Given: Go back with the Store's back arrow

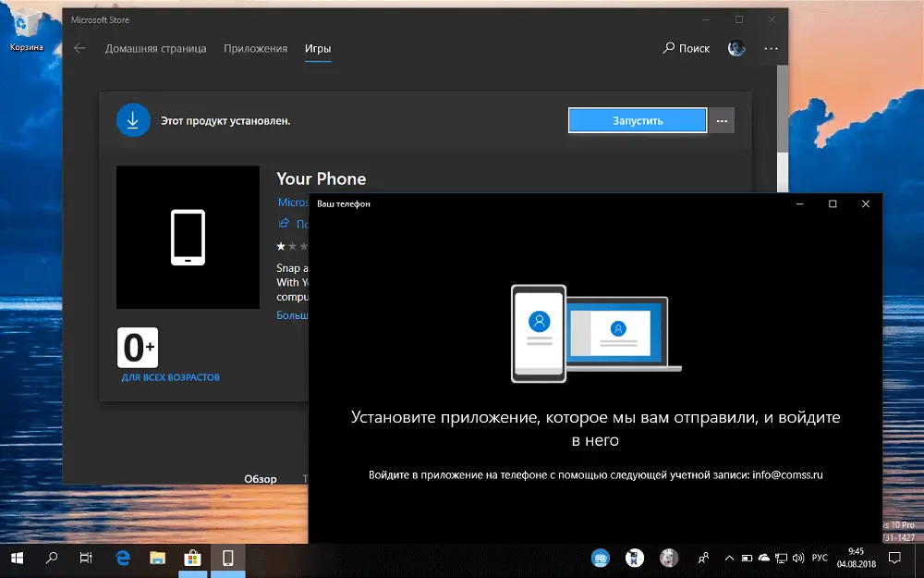Looking at the screenshot, I should point(79,48).
